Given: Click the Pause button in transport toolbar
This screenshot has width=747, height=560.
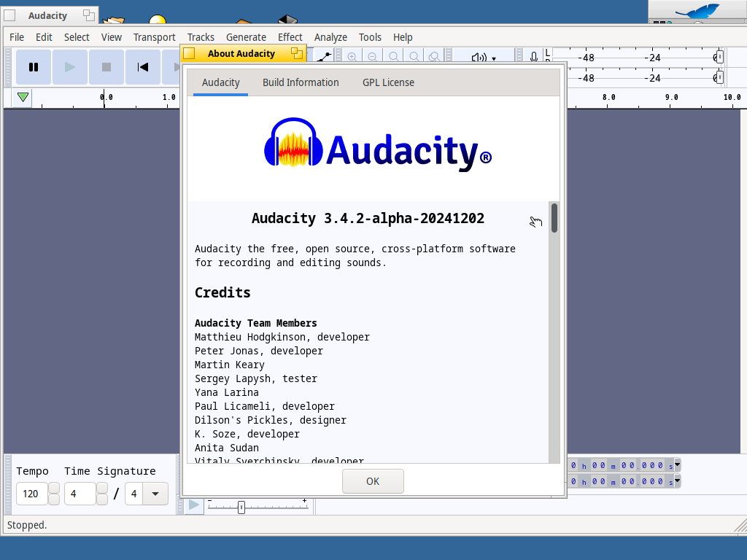Looking at the screenshot, I should (x=34, y=67).
